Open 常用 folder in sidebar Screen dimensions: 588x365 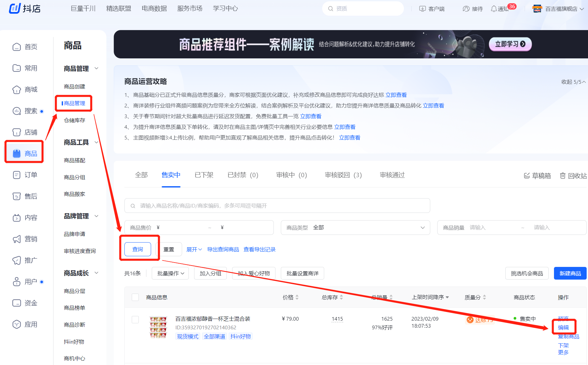[x=25, y=68]
